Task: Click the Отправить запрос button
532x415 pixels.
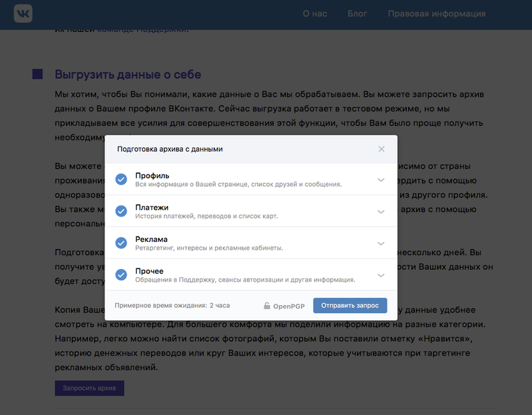Action: pos(350,306)
